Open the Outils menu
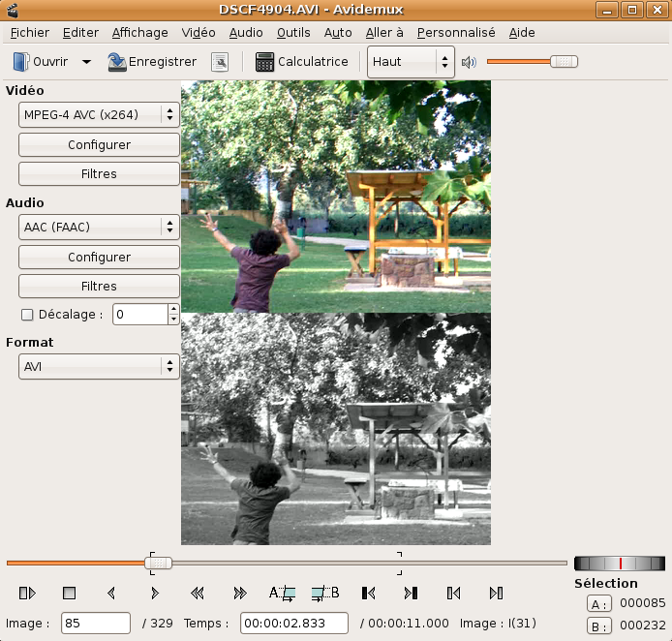Screen dimensions: 672x641 (x=293, y=32)
